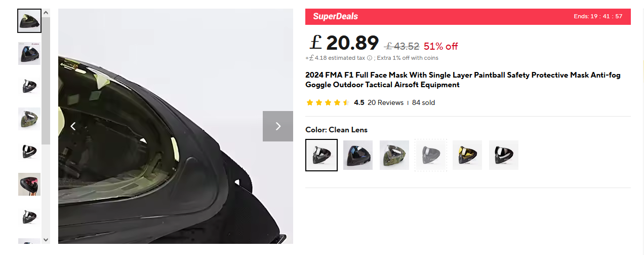Click the SuperDeals banner logo
This screenshot has height=255, width=644.
pyautogui.click(x=335, y=16)
